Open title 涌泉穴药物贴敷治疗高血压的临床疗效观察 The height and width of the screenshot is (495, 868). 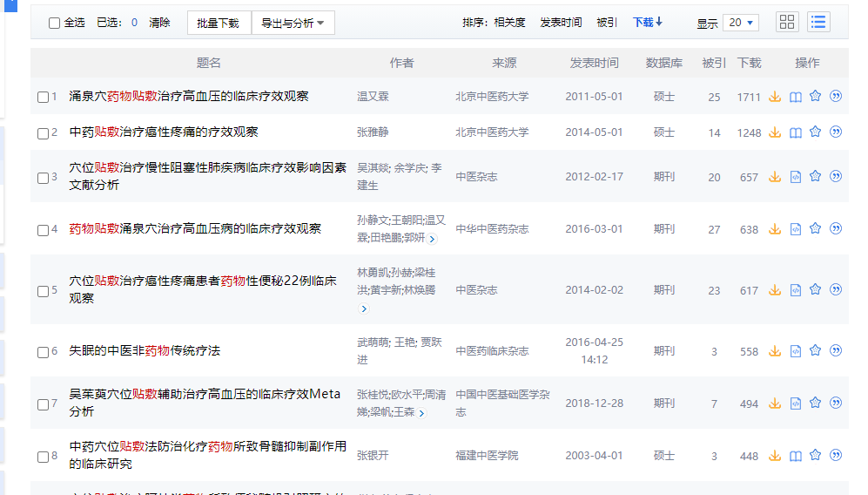189,96
